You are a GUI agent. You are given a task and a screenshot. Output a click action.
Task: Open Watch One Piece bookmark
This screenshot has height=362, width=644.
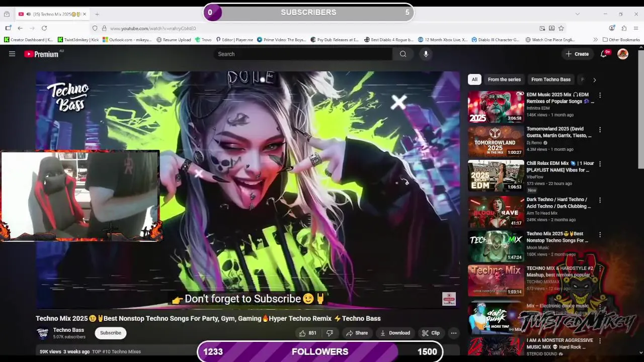(550, 40)
